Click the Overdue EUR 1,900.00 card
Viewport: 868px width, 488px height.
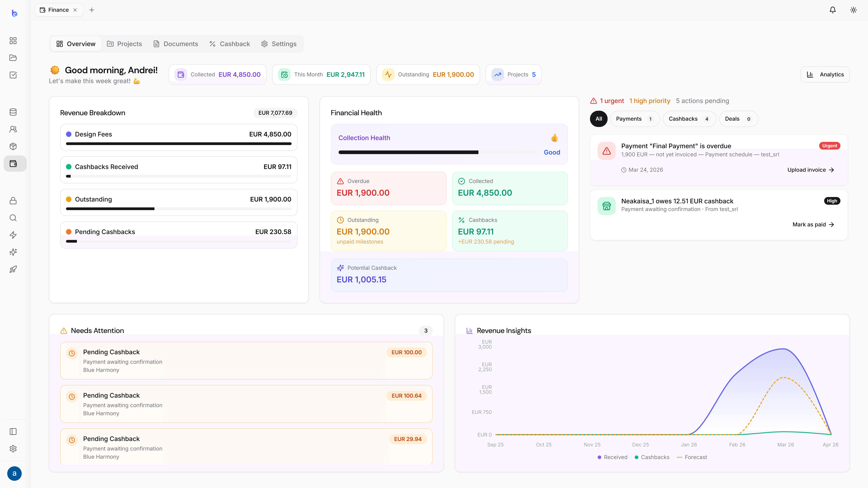point(389,188)
